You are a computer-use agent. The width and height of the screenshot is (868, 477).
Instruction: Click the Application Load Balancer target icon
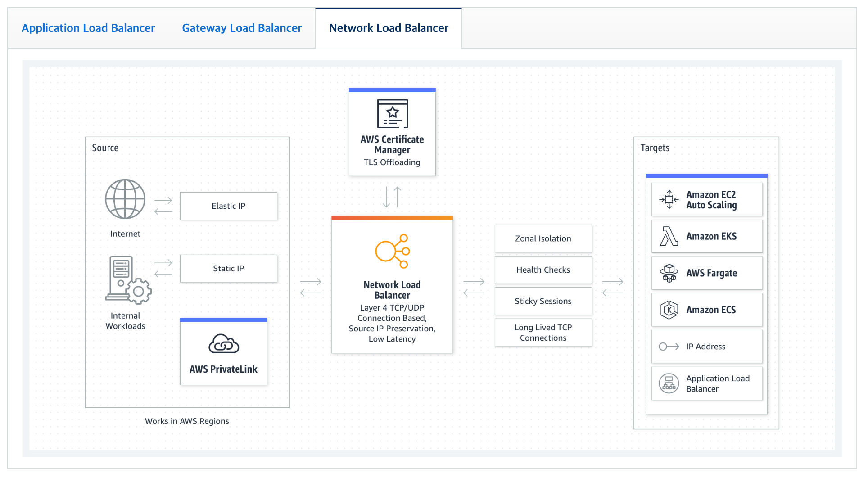669,383
